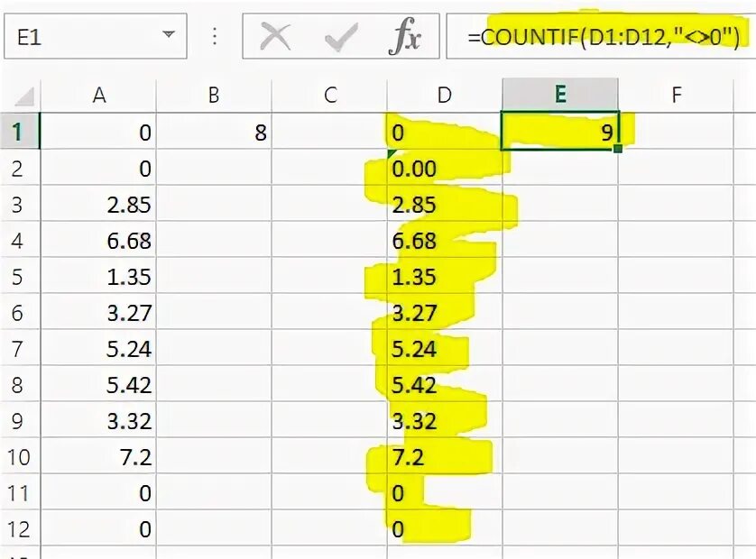
Task: Select row 2 header
Action: pos(20,168)
